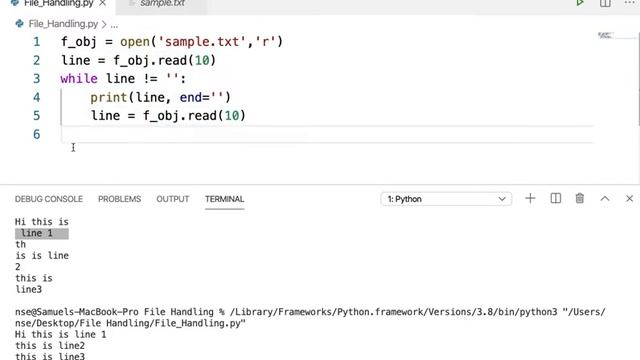The height and width of the screenshot is (360, 640).
Task: Click 'is is line' in terminal output
Action: click(x=42, y=256)
